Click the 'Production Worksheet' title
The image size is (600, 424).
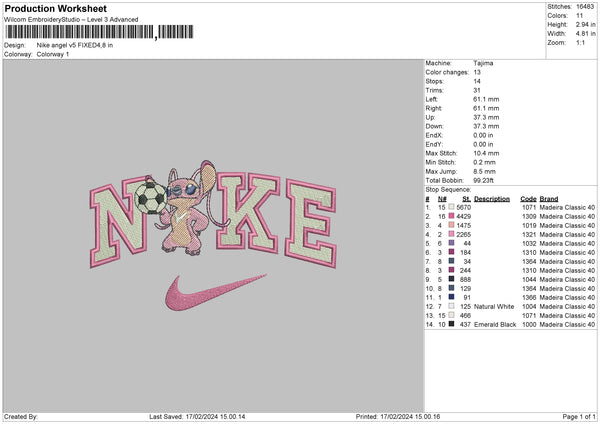pos(56,8)
